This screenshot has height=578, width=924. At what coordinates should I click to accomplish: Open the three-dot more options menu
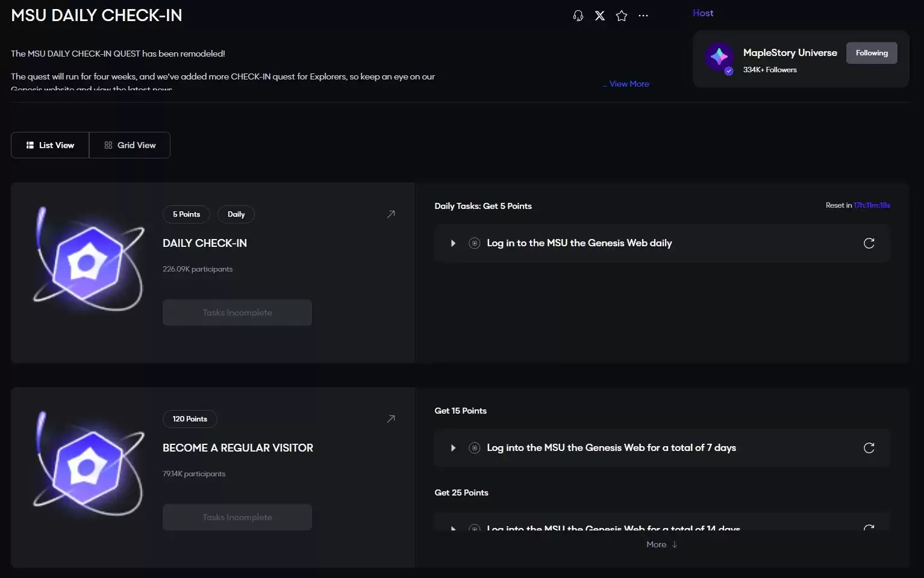pos(643,16)
